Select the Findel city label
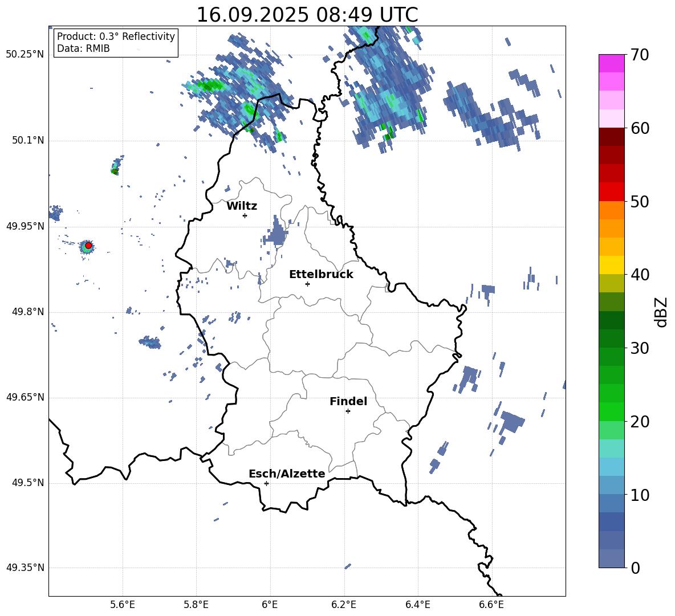 coord(348,401)
